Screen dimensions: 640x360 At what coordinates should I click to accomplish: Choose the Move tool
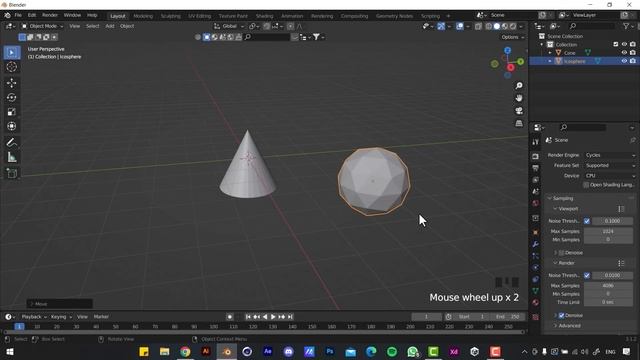coord(11,83)
